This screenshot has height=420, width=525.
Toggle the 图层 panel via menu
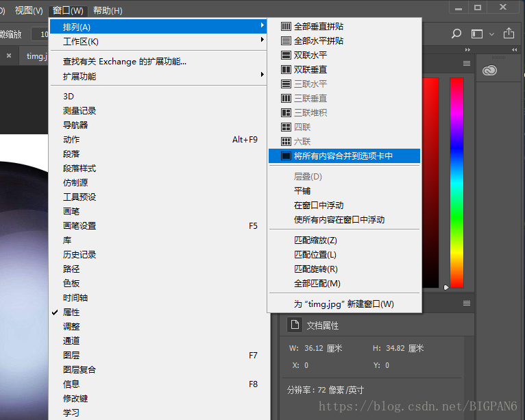click(x=160, y=356)
